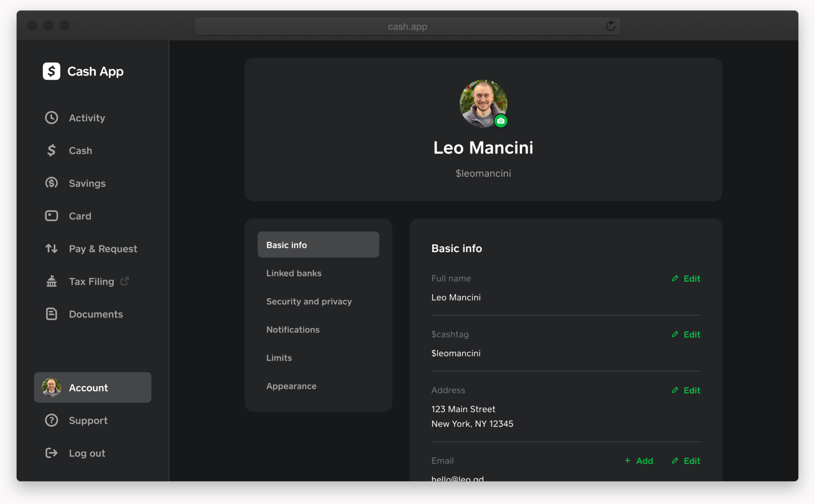The width and height of the screenshot is (815, 504).
Task: Open Documents via the page icon
Action: point(51,314)
